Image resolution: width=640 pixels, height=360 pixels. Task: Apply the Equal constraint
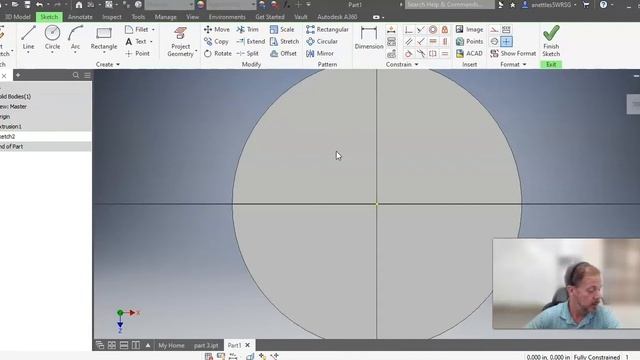[445, 53]
